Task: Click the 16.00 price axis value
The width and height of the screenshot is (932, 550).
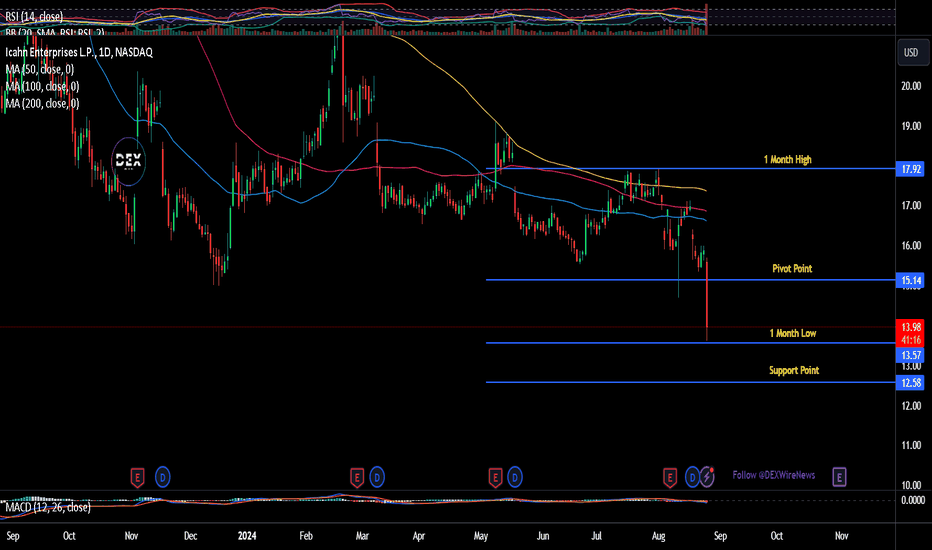Action: pyautogui.click(x=911, y=246)
